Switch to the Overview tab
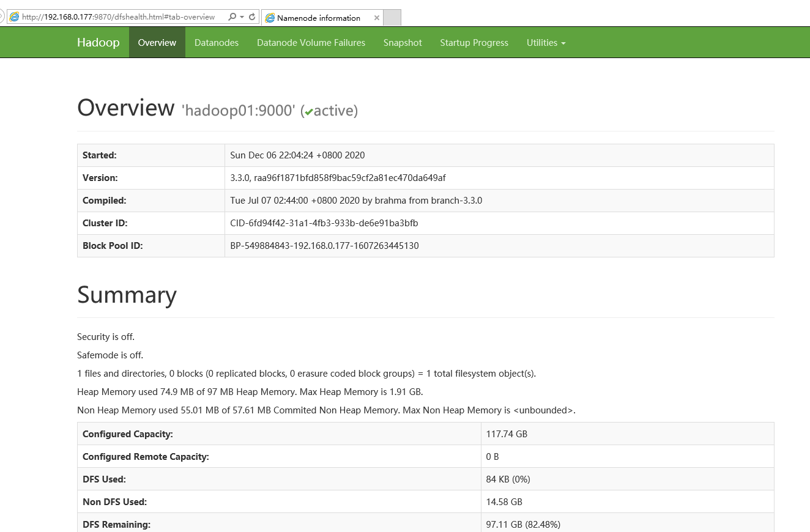This screenshot has width=810, height=532. pos(157,43)
